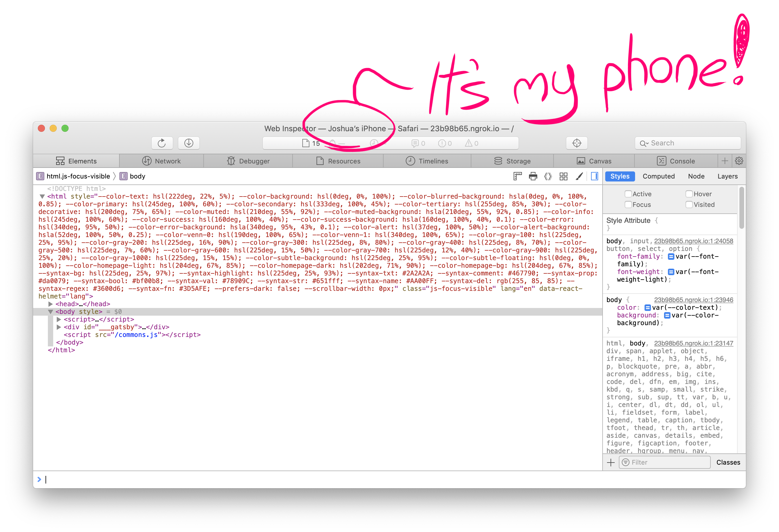Screen dimensions: 779x532
Task: Check the Hover pseudo-class checkbox
Action: [689, 194]
